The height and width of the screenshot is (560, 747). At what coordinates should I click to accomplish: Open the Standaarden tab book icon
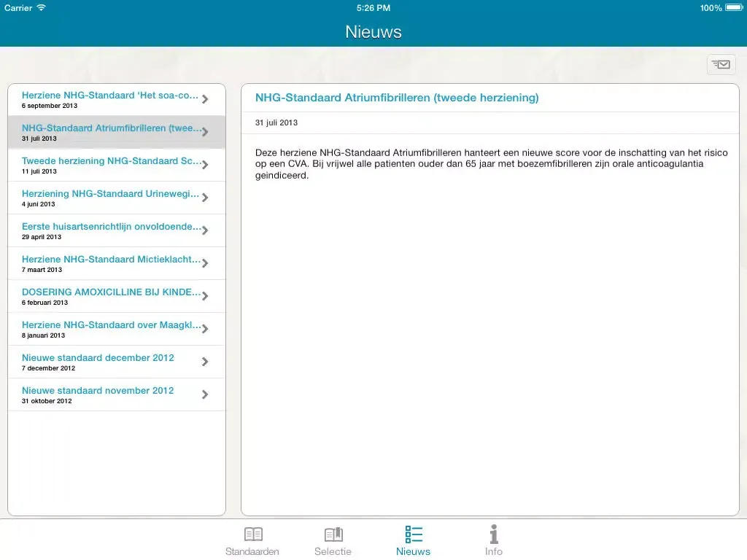point(252,534)
